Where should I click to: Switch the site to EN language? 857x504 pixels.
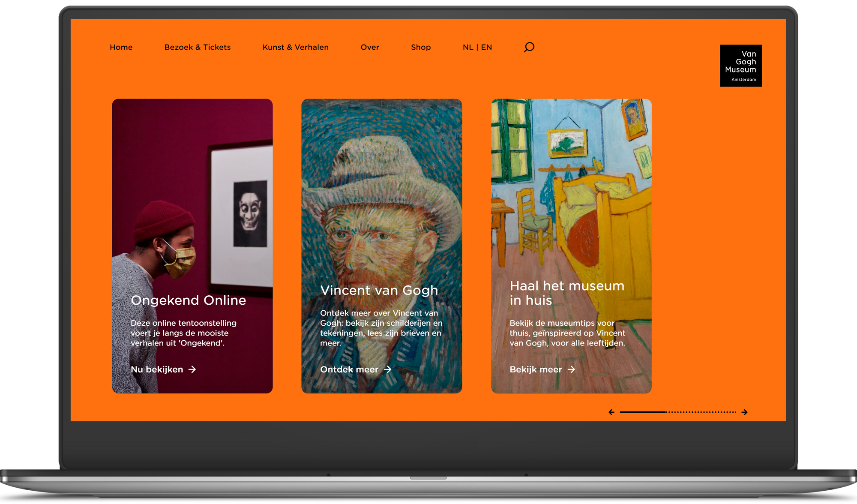[x=486, y=47]
